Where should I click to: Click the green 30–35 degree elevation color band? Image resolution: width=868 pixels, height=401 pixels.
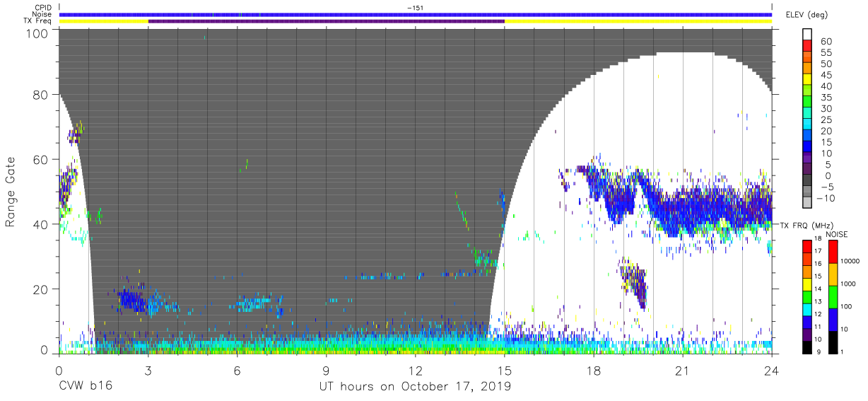tap(807, 102)
